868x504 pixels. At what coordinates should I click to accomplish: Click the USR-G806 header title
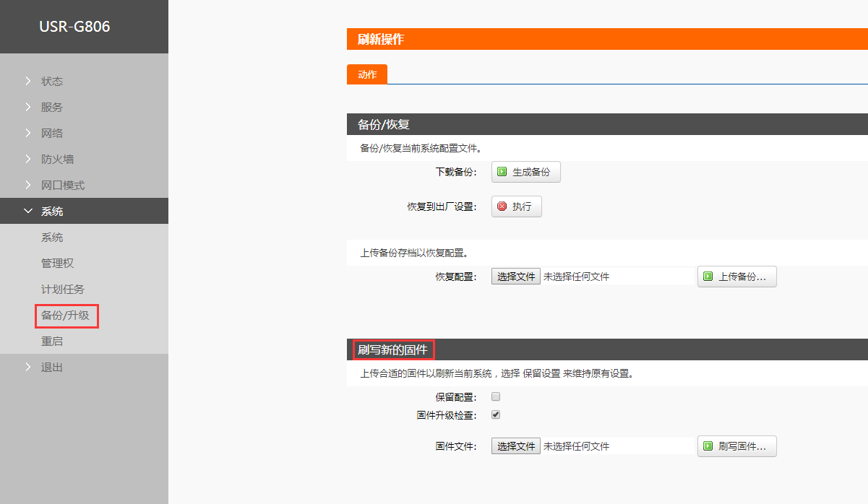[74, 27]
